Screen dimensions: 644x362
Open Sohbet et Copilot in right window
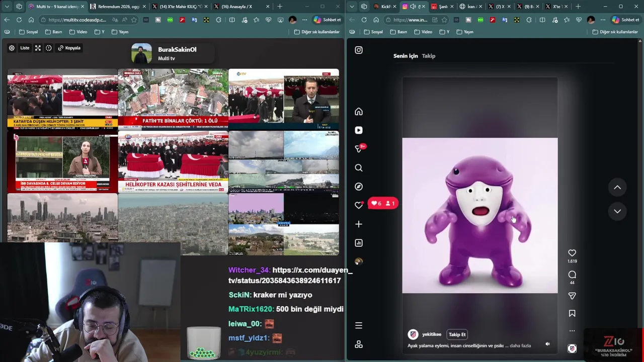(626, 20)
